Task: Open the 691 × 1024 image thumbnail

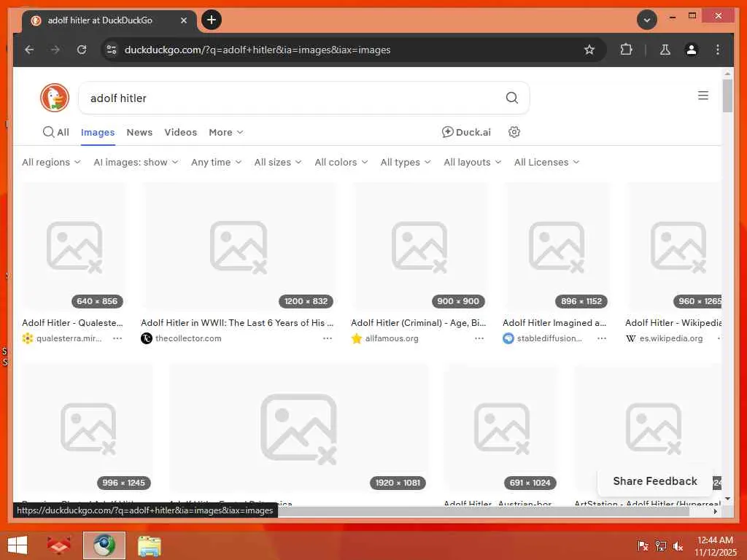Action: tap(501, 427)
